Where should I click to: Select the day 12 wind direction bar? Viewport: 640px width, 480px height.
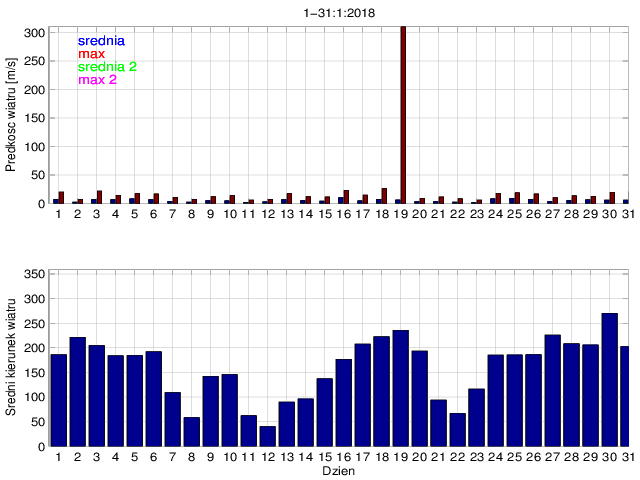(x=267, y=436)
